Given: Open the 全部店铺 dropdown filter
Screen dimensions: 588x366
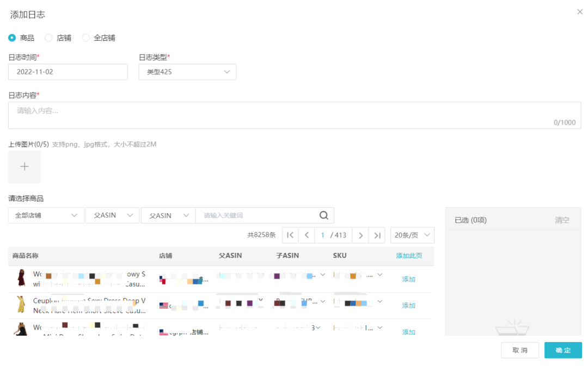Looking at the screenshot, I should [x=46, y=215].
